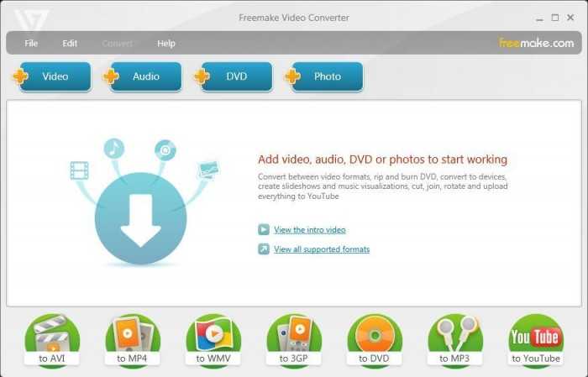
Task: Click the to YouTube upload icon
Action: (536, 340)
